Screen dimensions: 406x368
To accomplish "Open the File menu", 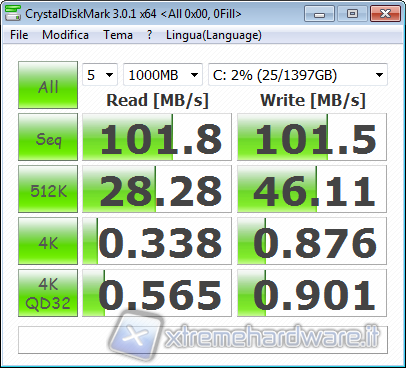I will pos(19,35).
